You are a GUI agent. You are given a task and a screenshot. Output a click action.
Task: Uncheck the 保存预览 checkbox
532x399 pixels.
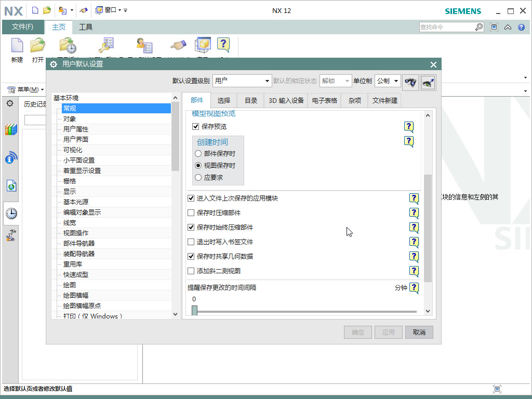click(x=195, y=126)
